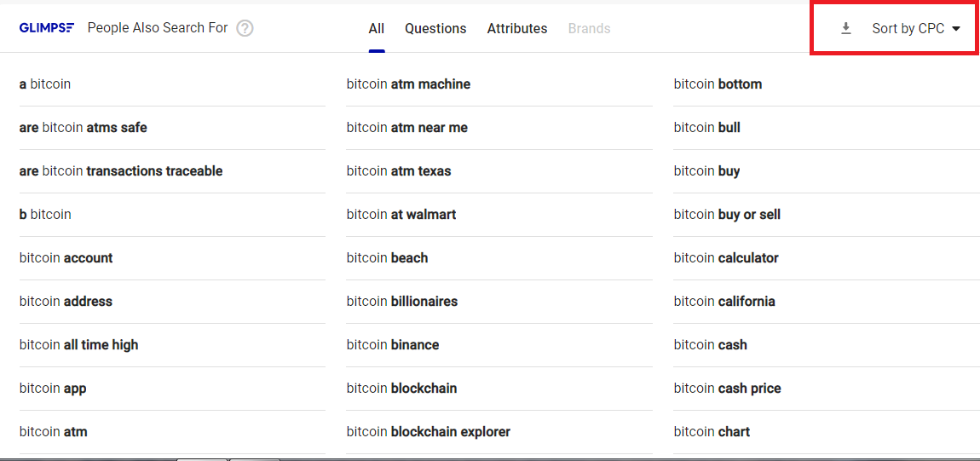The height and width of the screenshot is (461, 980).
Task: Open the Sort by CPC dropdown
Action: point(916,28)
